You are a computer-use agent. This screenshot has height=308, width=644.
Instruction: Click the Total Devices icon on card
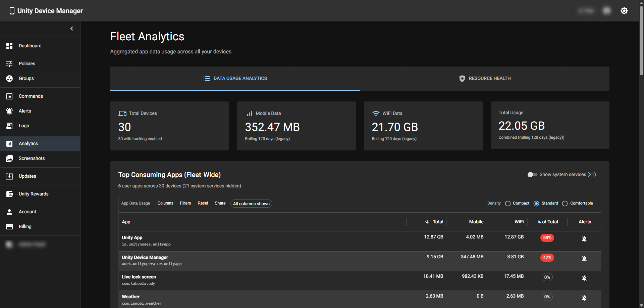(122, 114)
